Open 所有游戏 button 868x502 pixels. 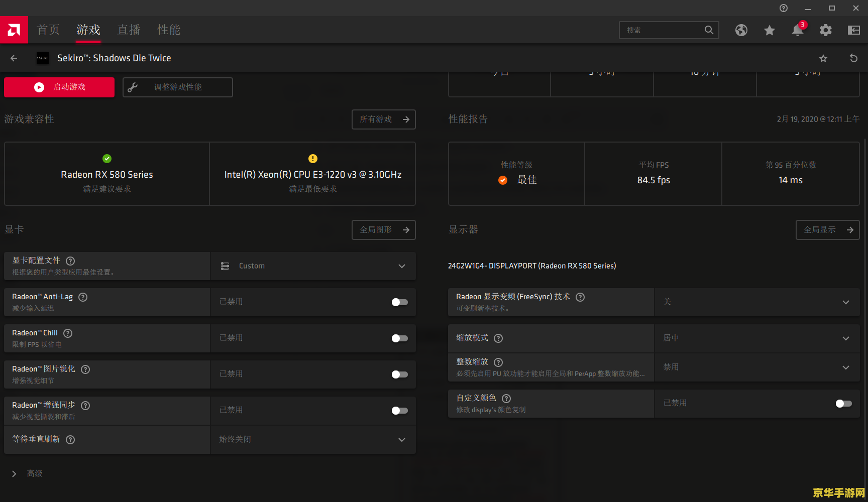(x=384, y=119)
